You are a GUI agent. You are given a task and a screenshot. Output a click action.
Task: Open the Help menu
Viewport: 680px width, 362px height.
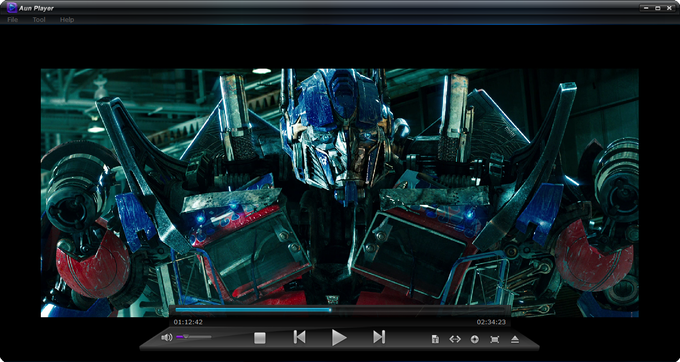coord(67,20)
